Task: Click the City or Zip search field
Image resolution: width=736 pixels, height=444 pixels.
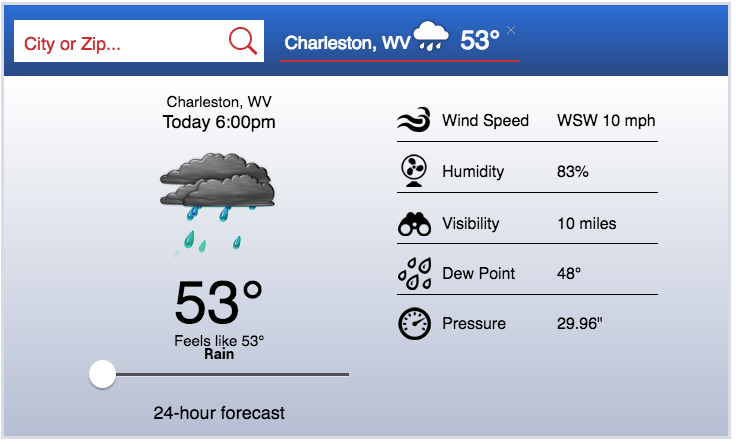Action: point(120,42)
